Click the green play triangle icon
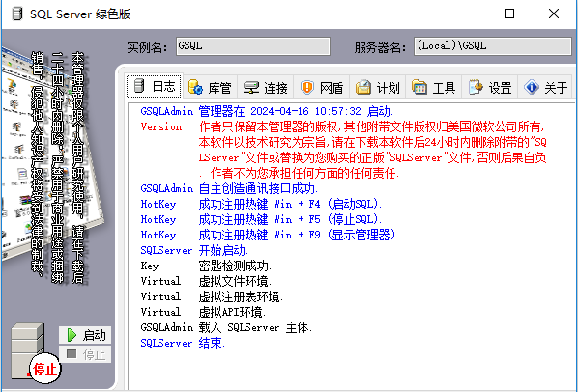The width and height of the screenshot is (578, 392). point(72,335)
